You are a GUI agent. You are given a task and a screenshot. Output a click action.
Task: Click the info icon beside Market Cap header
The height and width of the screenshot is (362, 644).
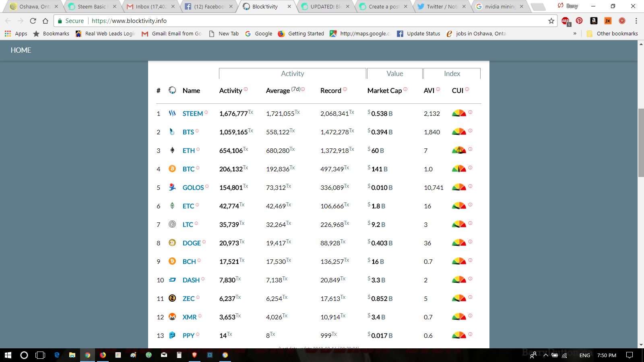pyautogui.click(x=405, y=89)
